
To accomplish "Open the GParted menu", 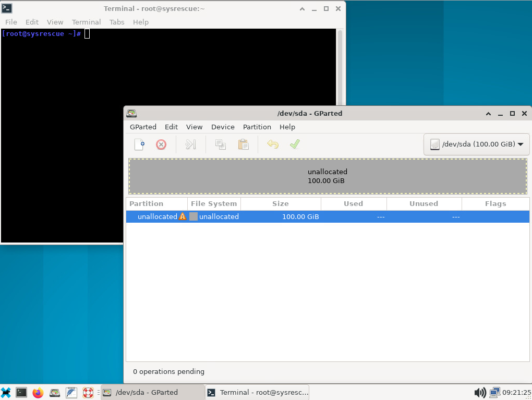I will (x=143, y=127).
